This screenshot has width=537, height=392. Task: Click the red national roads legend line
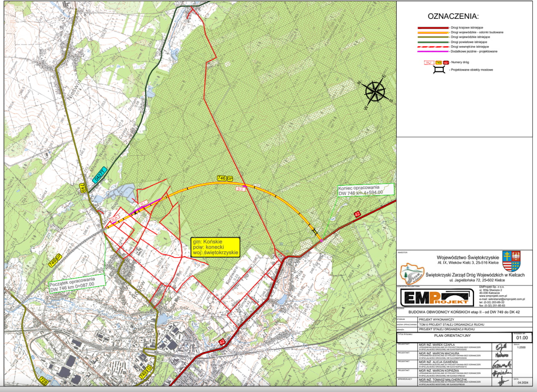433,28
